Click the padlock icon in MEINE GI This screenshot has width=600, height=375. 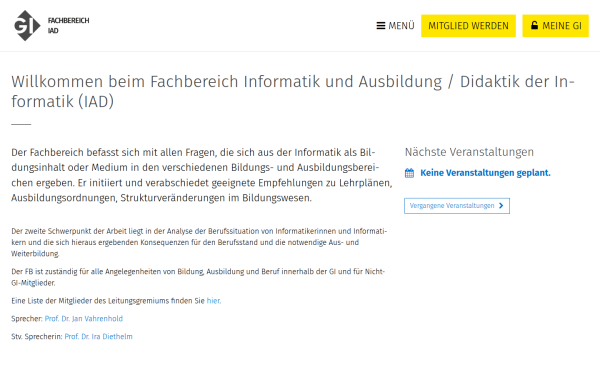click(x=534, y=25)
